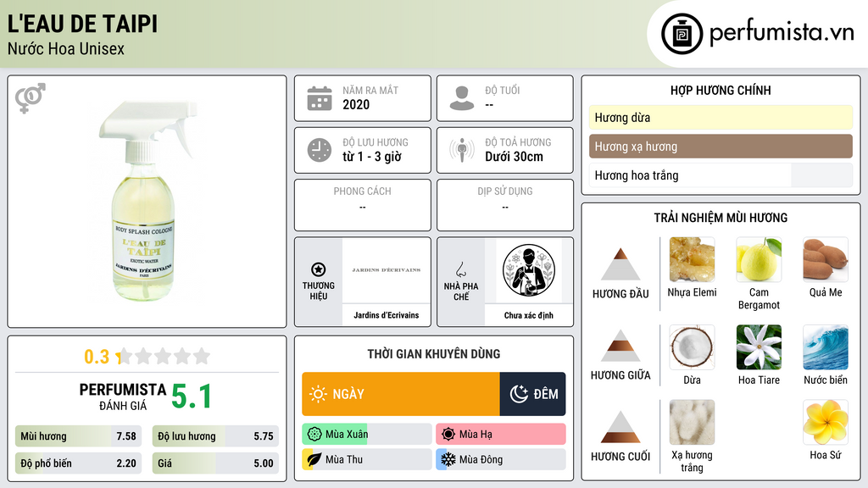Select the Hương hoa trắng accord bar
The image size is (868, 488).
pyautogui.click(x=721, y=175)
